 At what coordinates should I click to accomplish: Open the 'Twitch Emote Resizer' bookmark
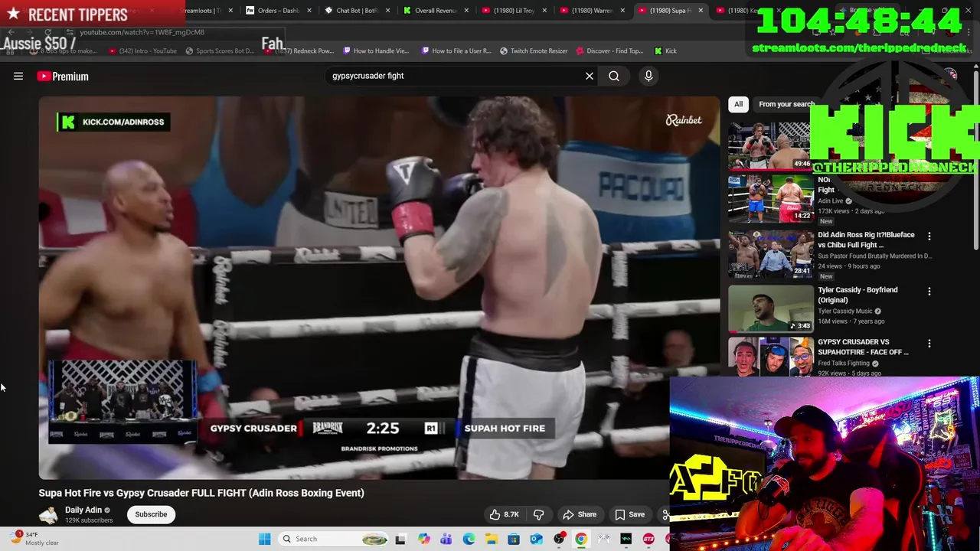[534, 51]
